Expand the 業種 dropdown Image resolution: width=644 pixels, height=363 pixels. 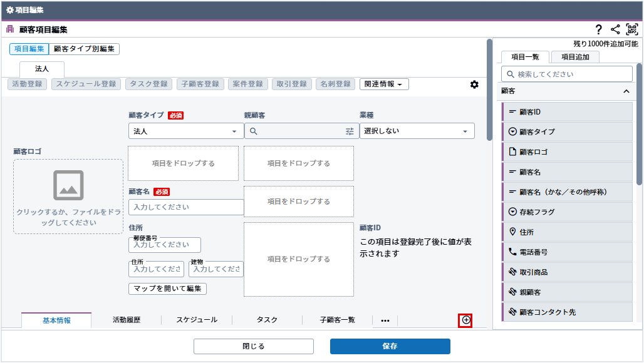tap(417, 131)
